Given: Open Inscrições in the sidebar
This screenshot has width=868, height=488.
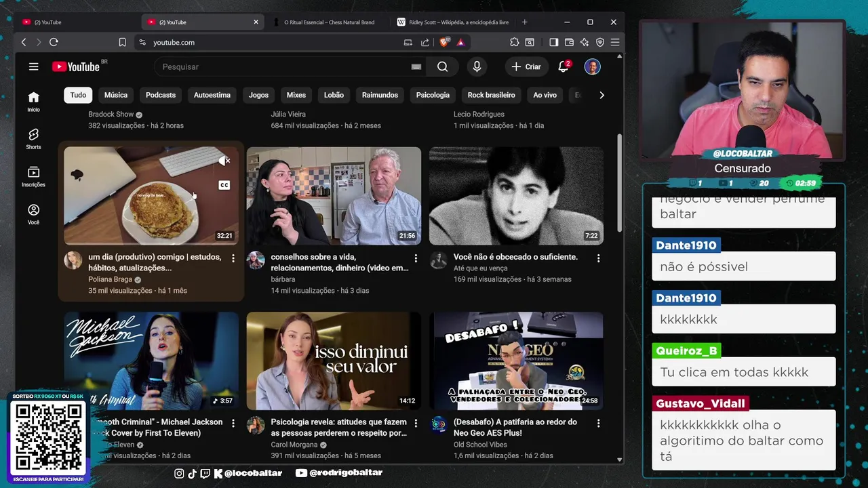Looking at the screenshot, I should point(33,177).
